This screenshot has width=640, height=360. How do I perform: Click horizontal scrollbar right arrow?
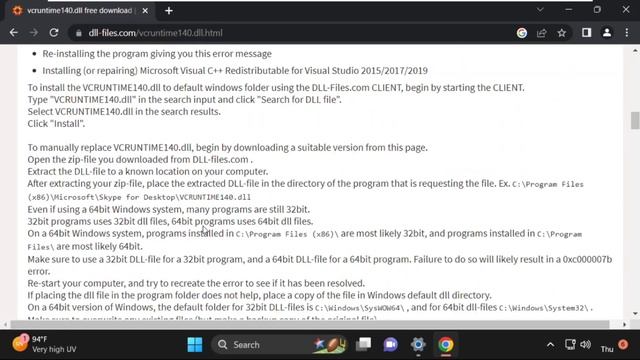[x=624, y=324]
